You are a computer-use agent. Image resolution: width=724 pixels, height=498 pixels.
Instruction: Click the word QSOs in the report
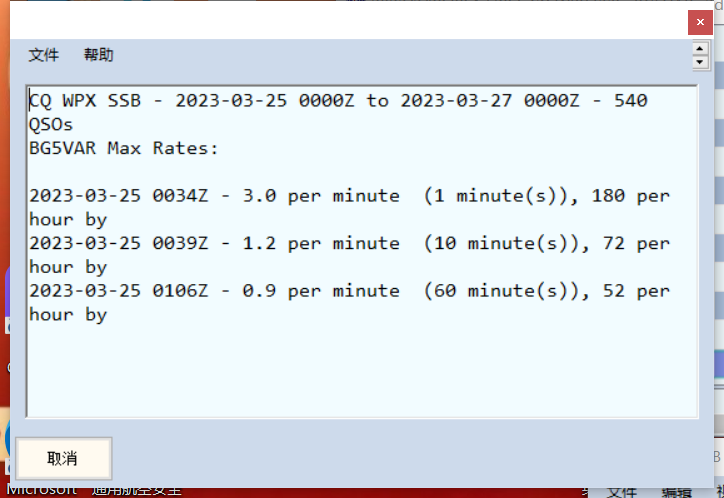51,125
